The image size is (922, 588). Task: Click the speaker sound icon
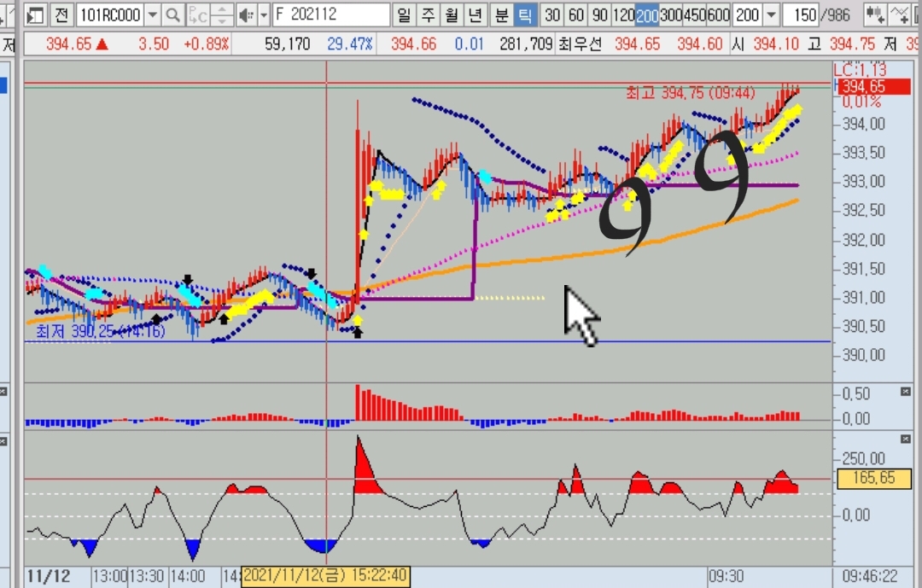click(247, 15)
